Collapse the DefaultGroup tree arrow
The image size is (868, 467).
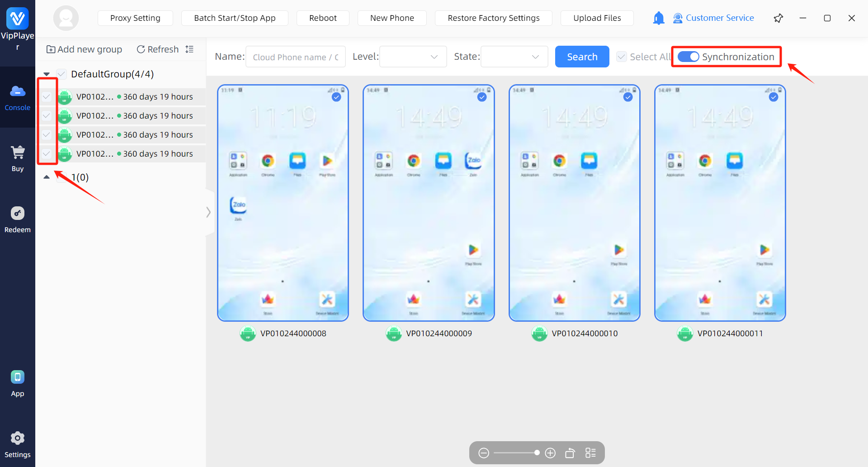[x=47, y=74]
